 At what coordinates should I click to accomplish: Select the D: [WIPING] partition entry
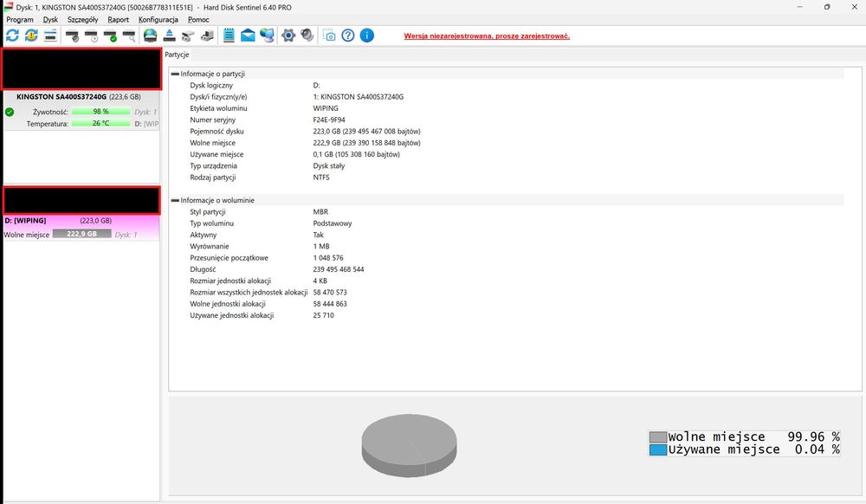81,228
